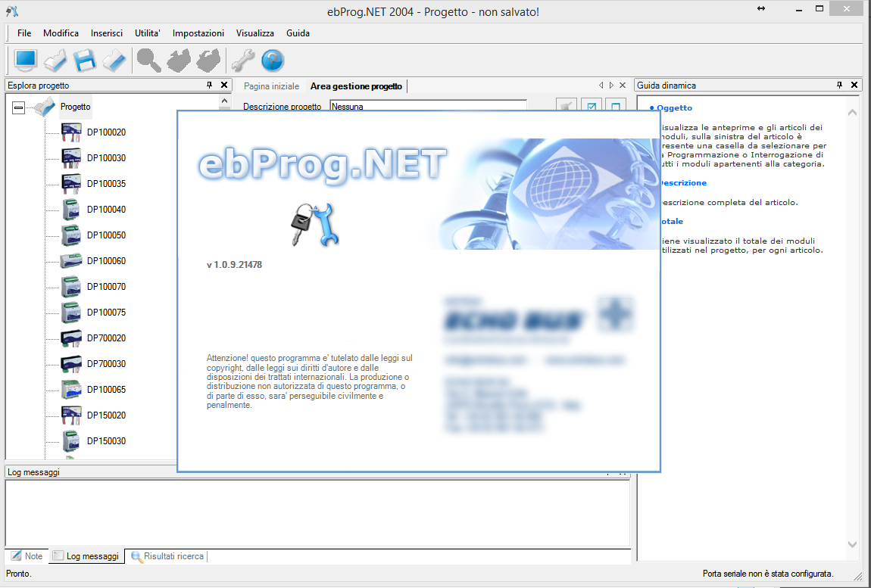The image size is (871, 588).
Task: Click the monitor icon in the toolbar
Action: click(26, 60)
